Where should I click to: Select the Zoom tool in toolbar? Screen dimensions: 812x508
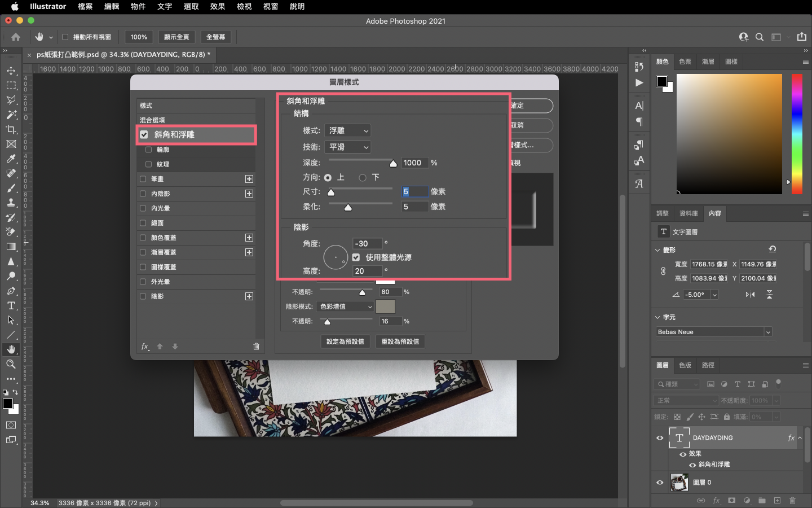(11, 364)
